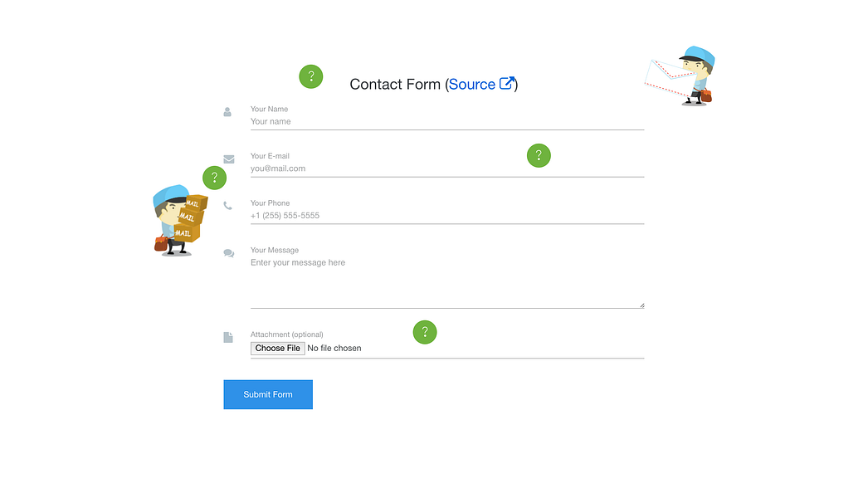Focus the you@mail.com e-mail field

(x=447, y=169)
